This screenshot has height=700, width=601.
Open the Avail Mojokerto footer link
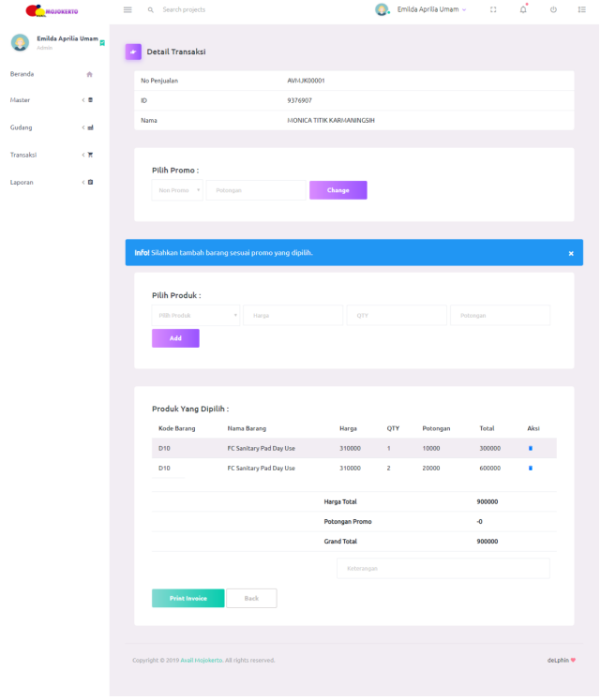202,661
